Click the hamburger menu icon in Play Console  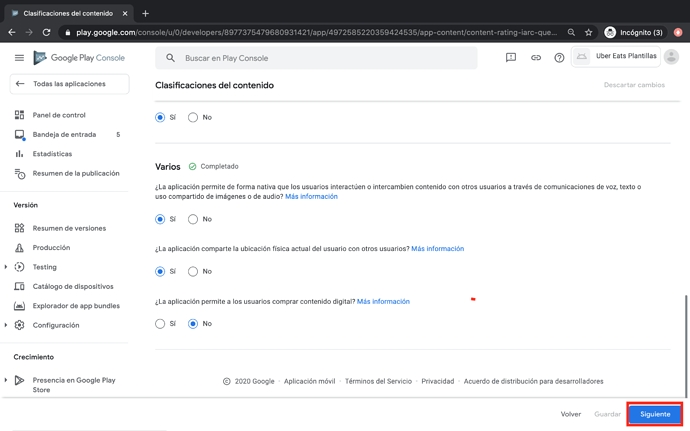pyautogui.click(x=19, y=58)
